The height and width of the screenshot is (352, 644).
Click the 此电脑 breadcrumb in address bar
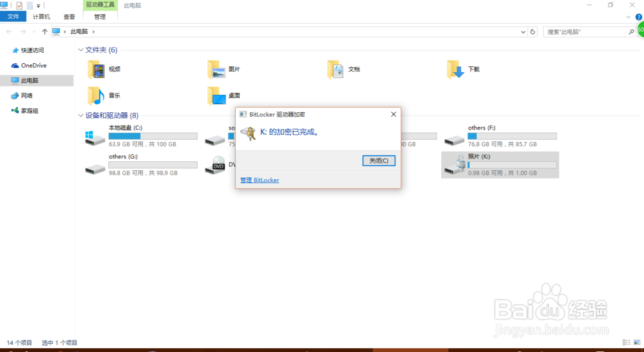pos(79,32)
